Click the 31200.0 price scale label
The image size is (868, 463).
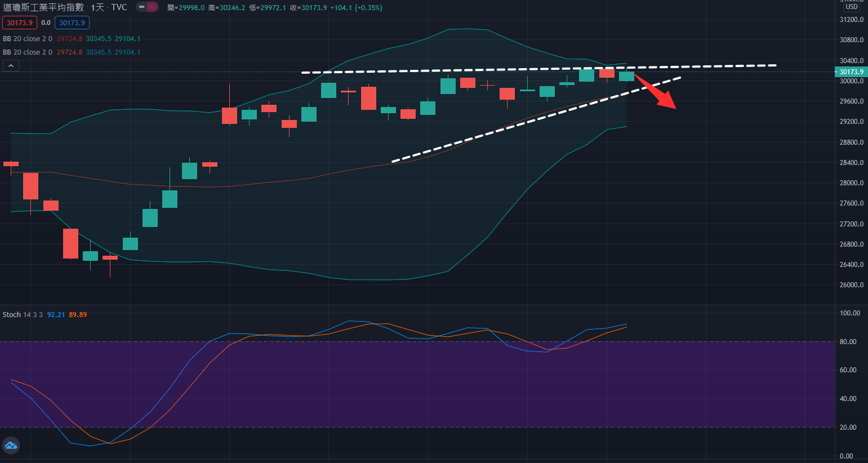tap(851, 20)
